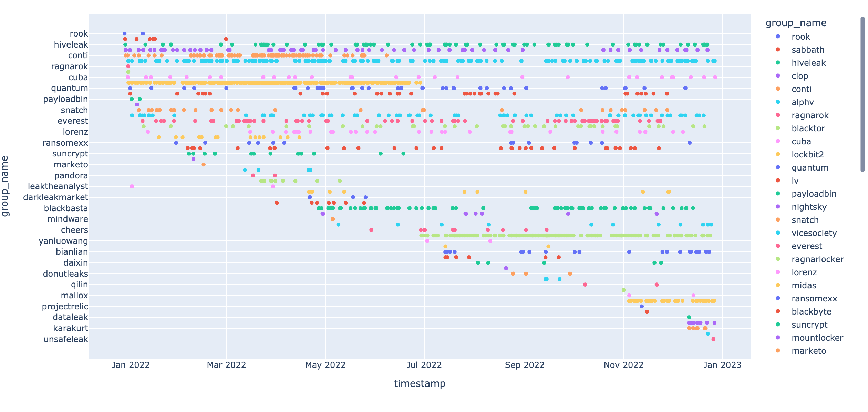868x412 pixels.
Task: Click the y-axis label suncrypt
Action: pyautogui.click(x=70, y=154)
